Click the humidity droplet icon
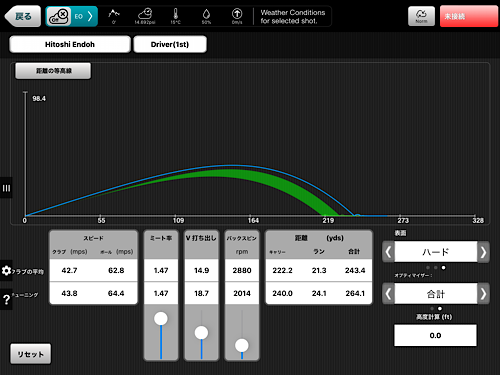This screenshot has height=375, width=500. (206, 14)
